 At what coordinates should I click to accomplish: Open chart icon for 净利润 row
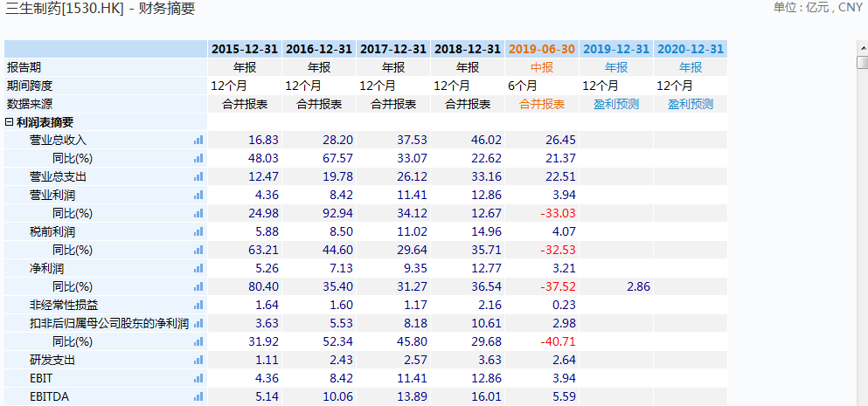(x=198, y=269)
